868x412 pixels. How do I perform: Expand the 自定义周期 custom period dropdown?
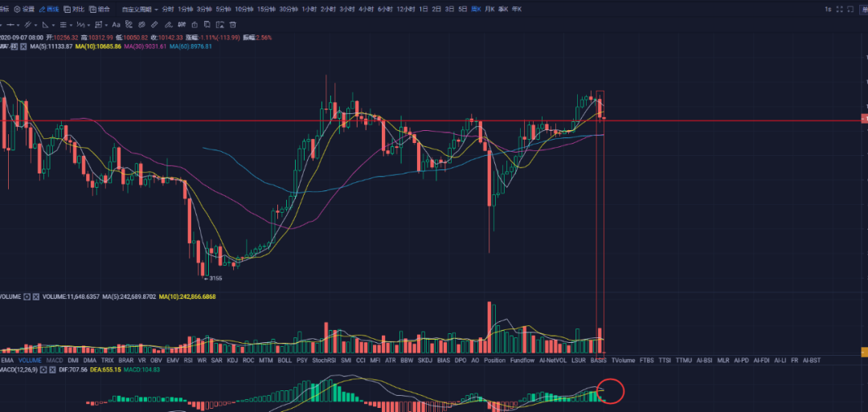click(140, 9)
